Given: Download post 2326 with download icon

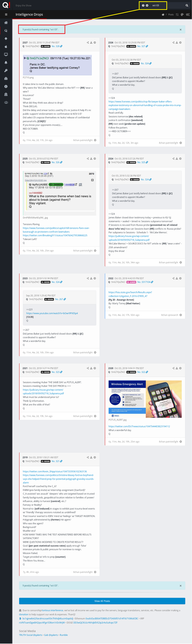Looking at the screenshot, I should (x=177, y=43).
